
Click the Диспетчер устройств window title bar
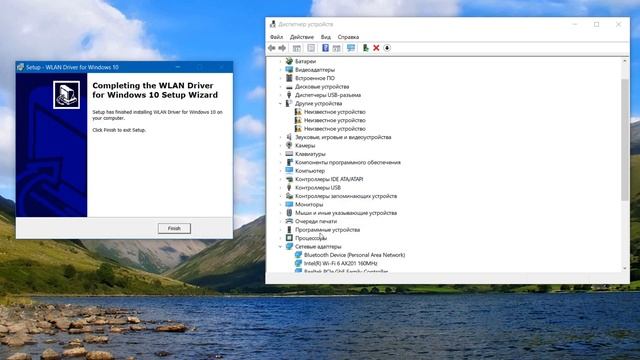tap(447, 24)
